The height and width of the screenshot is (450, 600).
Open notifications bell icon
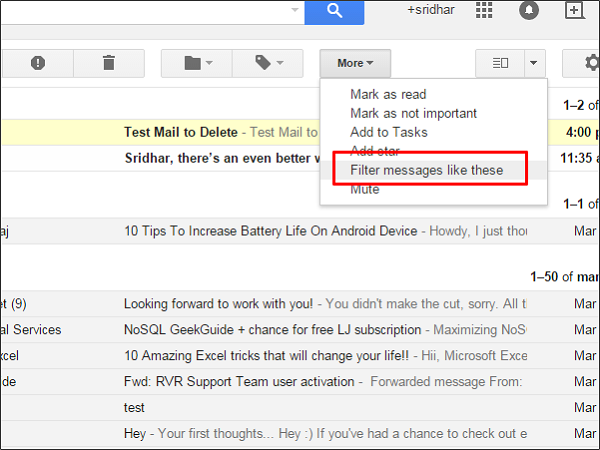click(529, 10)
